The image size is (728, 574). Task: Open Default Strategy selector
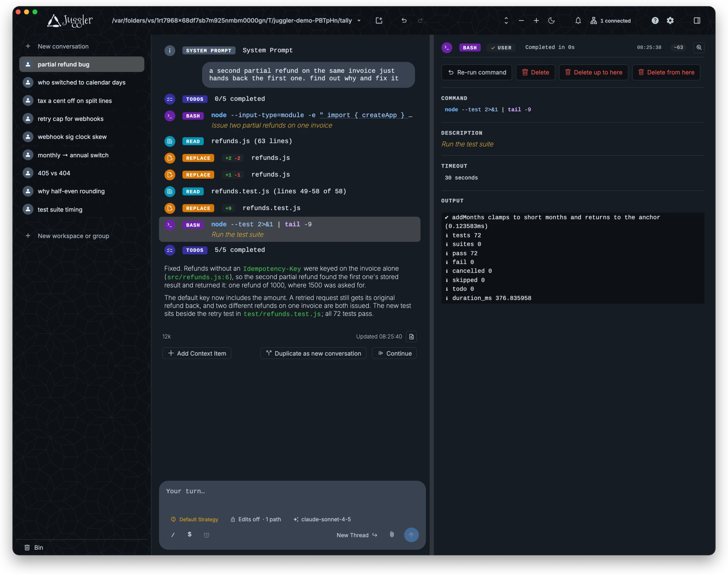(195, 519)
